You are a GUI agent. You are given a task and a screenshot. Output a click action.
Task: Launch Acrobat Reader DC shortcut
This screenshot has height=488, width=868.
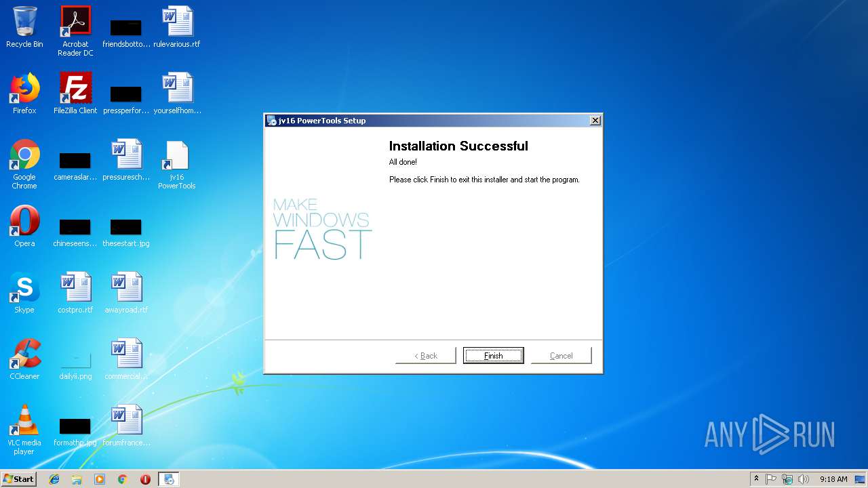pos(75,31)
